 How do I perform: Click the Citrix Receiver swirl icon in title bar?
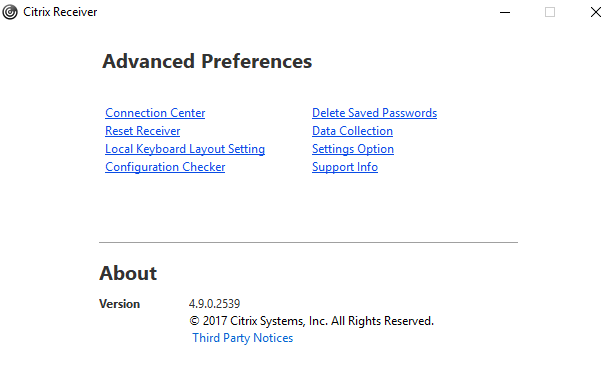pyautogui.click(x=10, y=12)
